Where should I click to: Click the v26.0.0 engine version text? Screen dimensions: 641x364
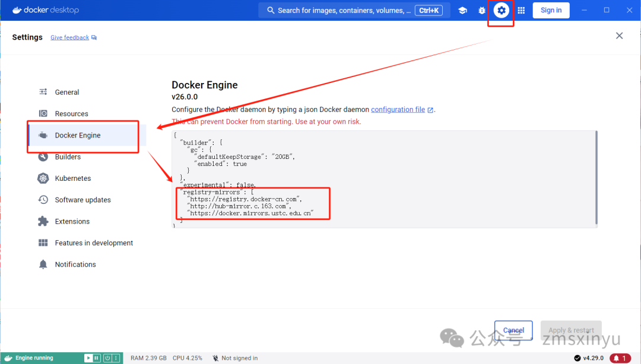tap(185, 97)
